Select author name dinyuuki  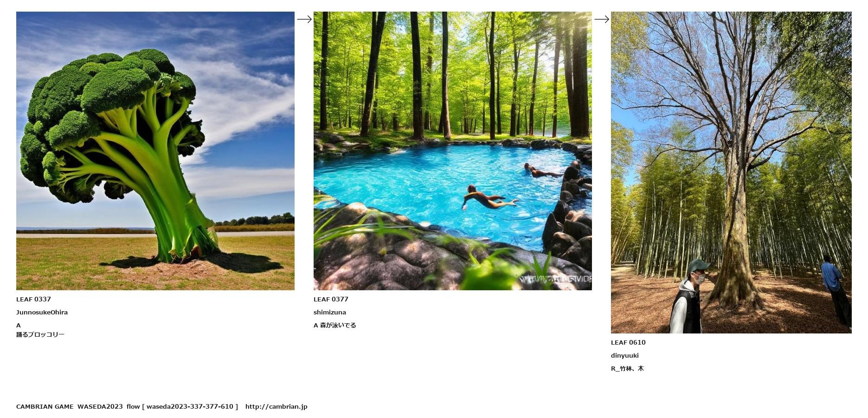tap(625, 355)
